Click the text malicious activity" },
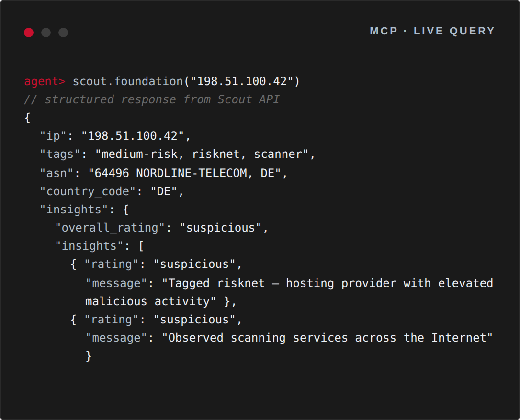The image size is (520, 420). click(161, 301)
